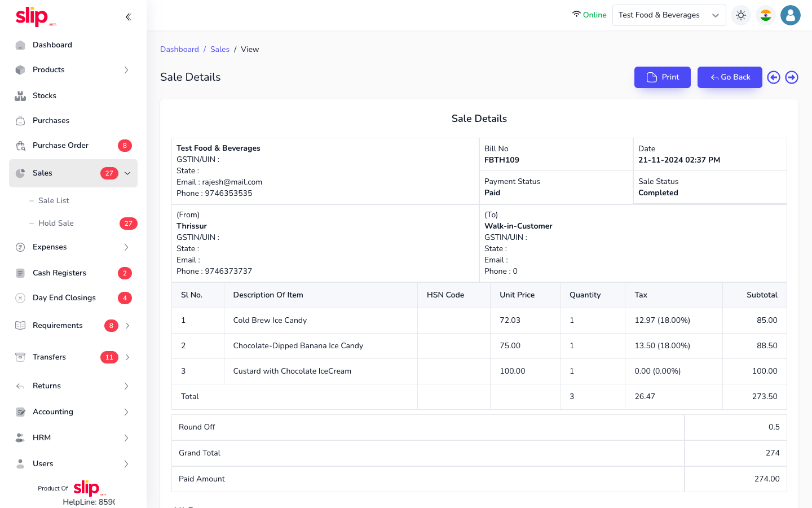Screen dimensions: 812x508
Task: Click the India flag language icon
Action: (x=766, y=15)
